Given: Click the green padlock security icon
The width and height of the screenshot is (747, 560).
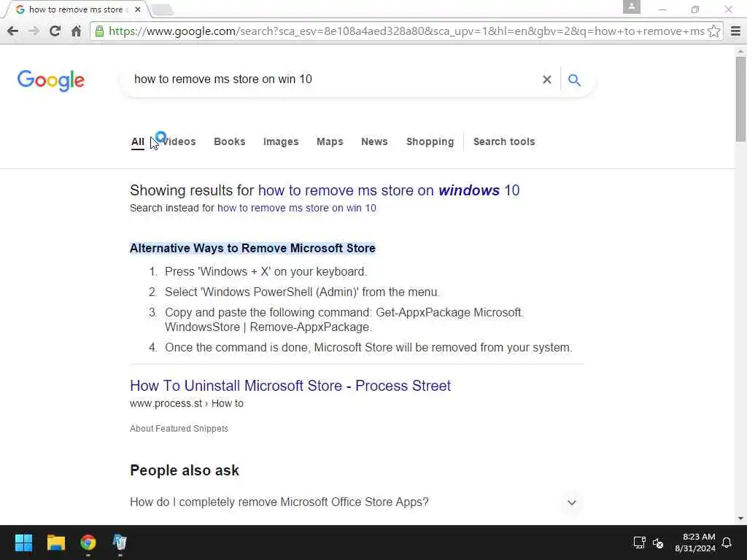Looking at the screenshot, I should point(99,31).
